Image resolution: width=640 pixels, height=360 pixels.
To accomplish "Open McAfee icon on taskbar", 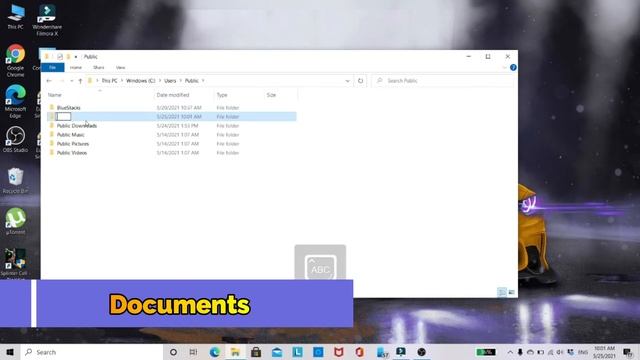I will click(x=339, y=352).
